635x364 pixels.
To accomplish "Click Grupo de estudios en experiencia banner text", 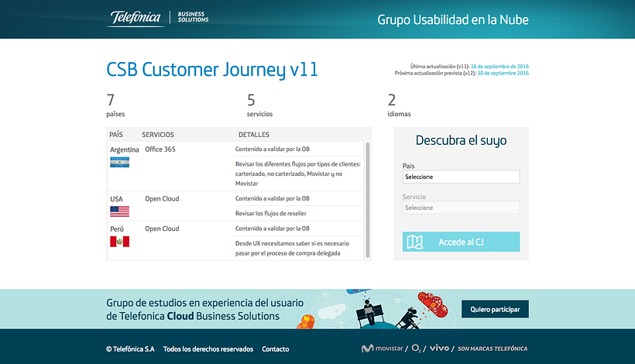I will point(205,309).
